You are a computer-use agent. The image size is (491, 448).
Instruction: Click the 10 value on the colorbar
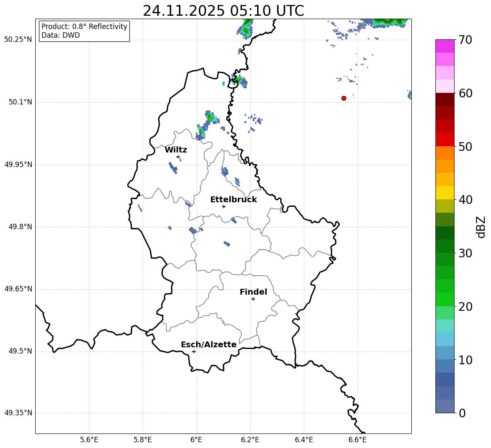(x=465, y=360)
